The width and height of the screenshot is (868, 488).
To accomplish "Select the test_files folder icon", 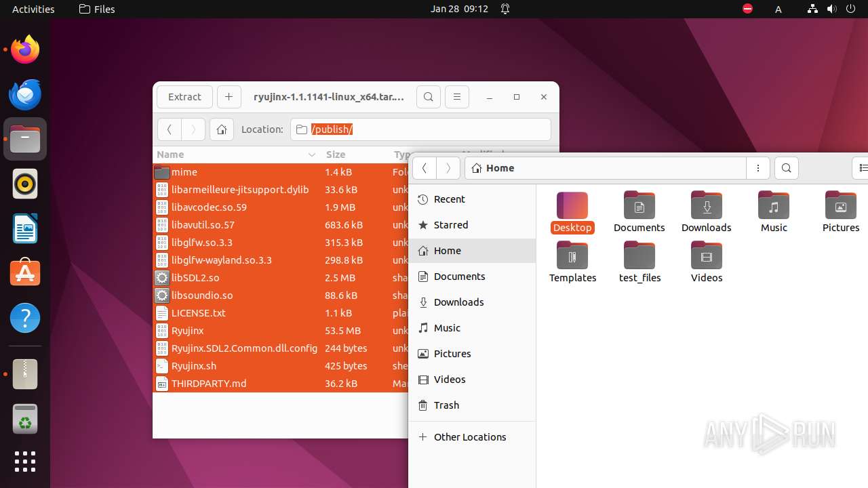I will 639,262.
